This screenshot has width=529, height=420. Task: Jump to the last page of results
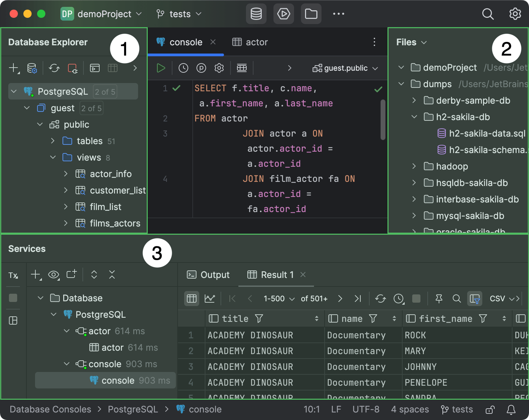[x=358, y=299]
